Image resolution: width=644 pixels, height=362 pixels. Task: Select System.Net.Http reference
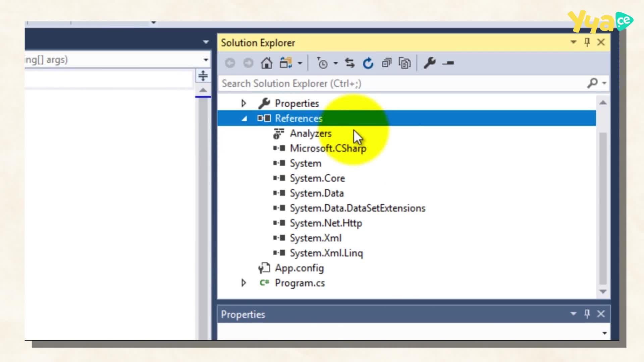326,223
